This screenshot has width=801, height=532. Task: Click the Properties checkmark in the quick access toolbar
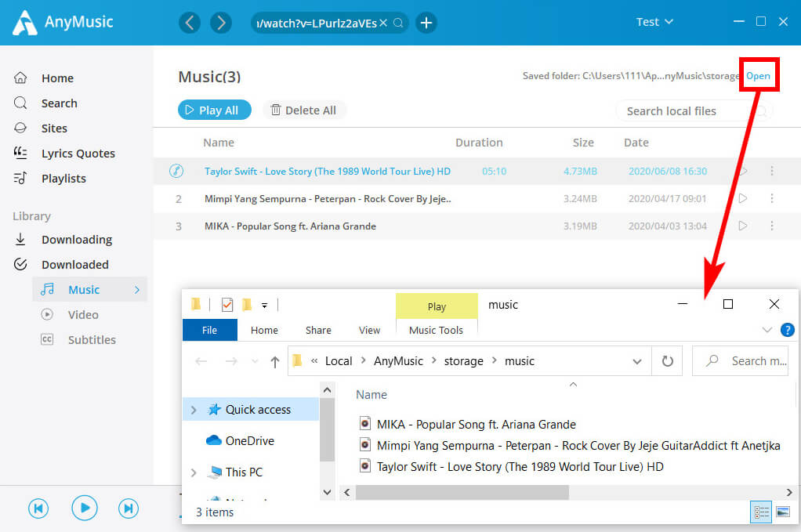pyautogui.click(x=227, y=305)
